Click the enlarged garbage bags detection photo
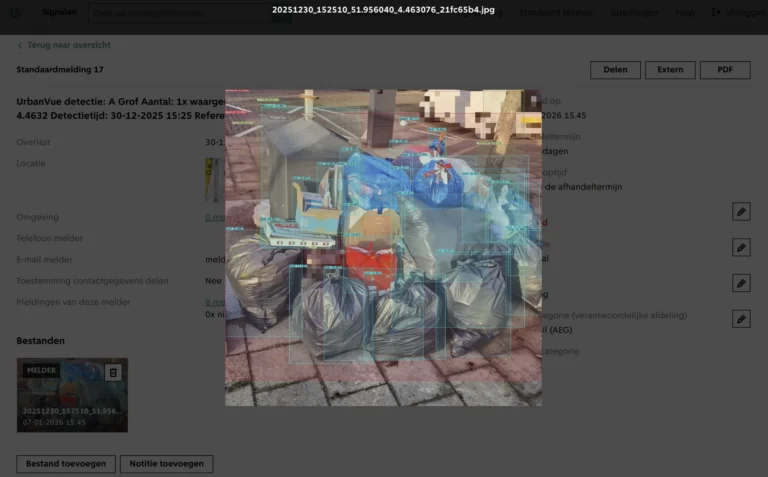Image resolution: width=768 pixels, height=477 pixels. coord(383,247)
